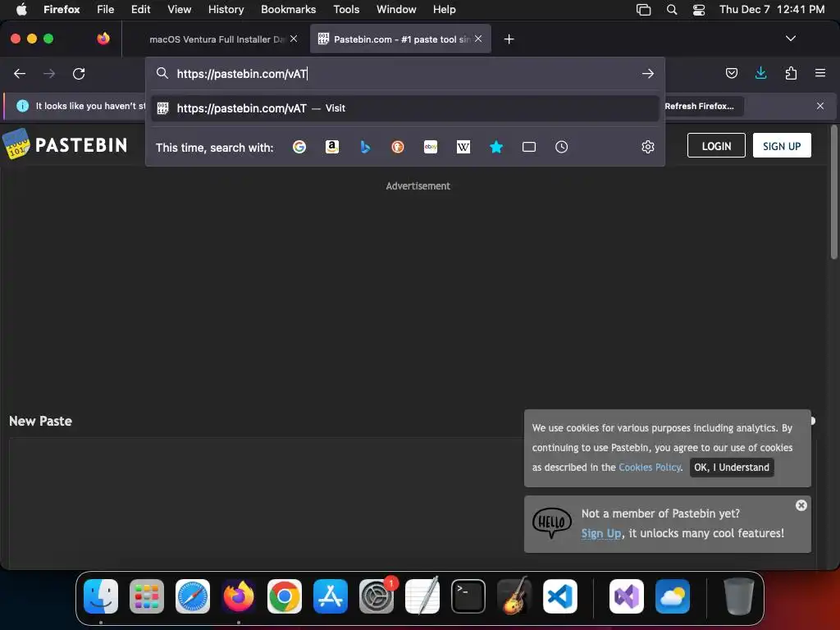Open the Trash in the Dock
This screenshot has width=840, height=630.
point(739,596)
